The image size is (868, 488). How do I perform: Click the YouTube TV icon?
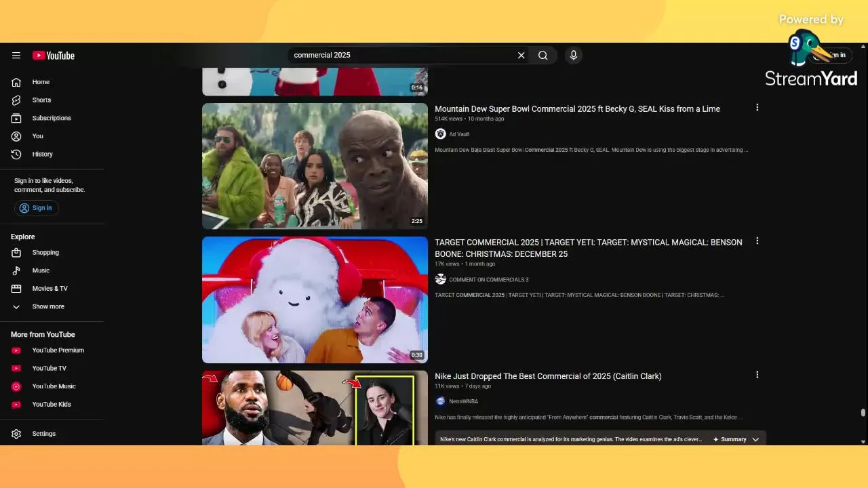coord(16,369)
